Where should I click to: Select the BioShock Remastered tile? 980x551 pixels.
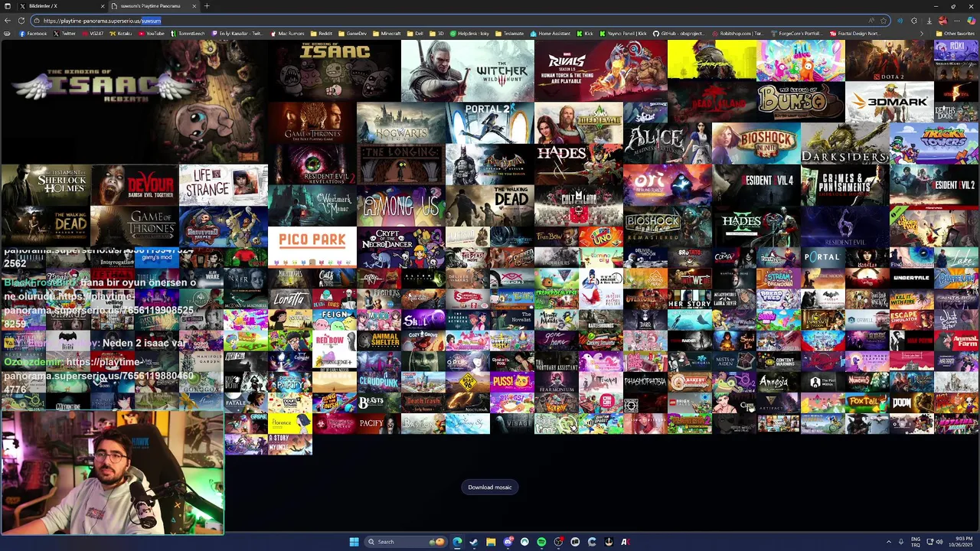[668, 226]
